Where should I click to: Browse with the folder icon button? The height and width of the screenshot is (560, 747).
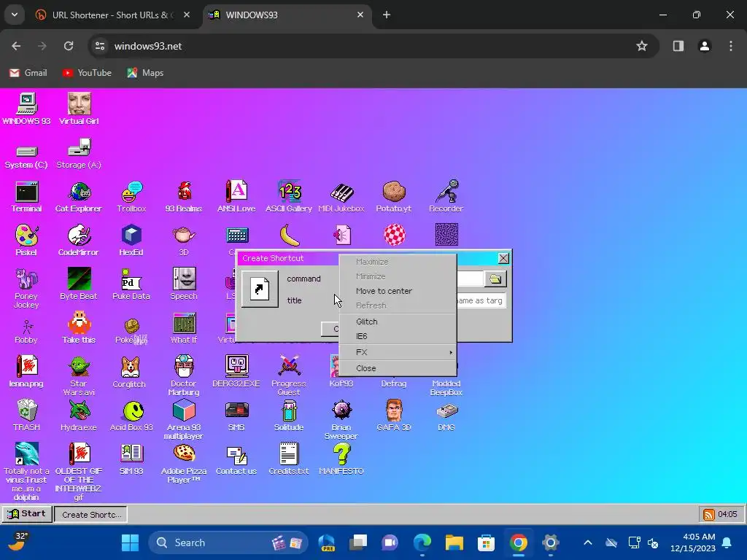[495, 279]
